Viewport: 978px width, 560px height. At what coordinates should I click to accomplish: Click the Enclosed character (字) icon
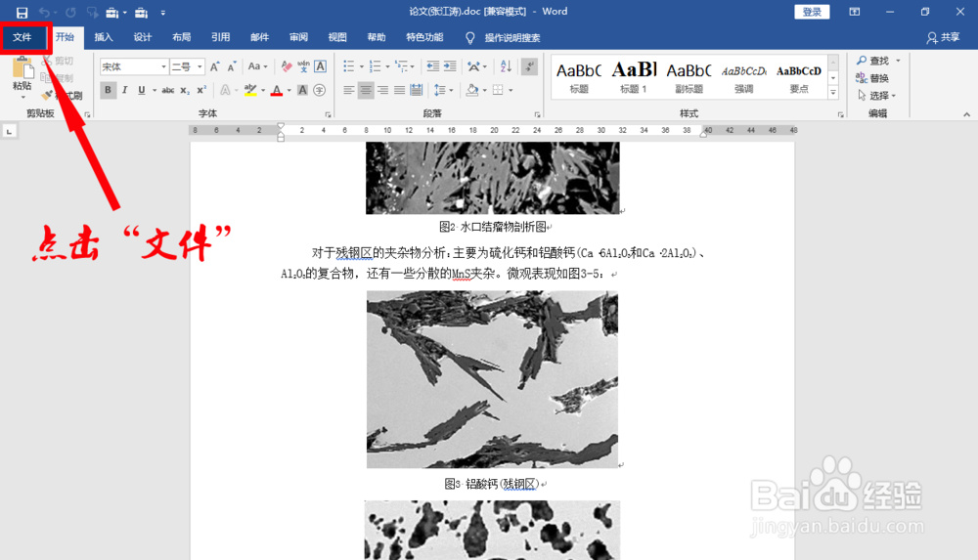pos(320,91)
